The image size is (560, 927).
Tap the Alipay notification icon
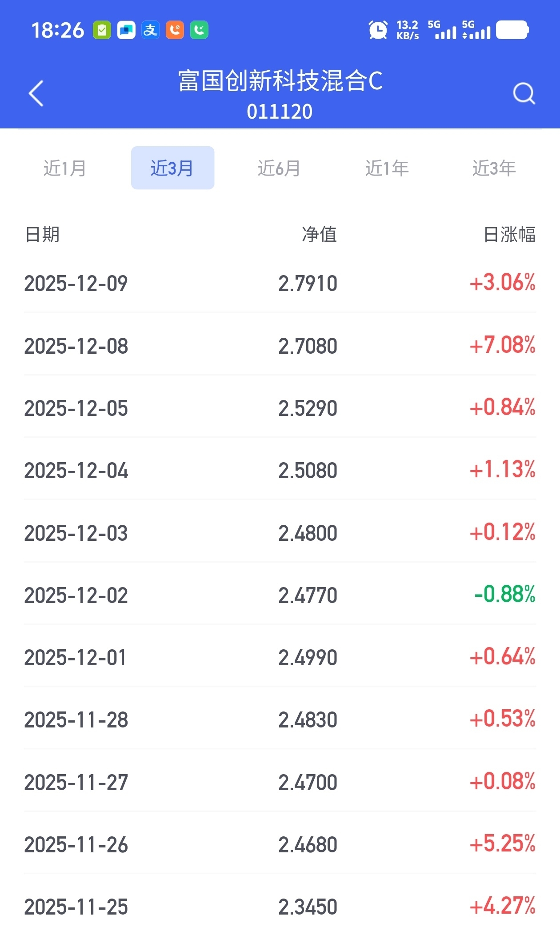[150, 30]
